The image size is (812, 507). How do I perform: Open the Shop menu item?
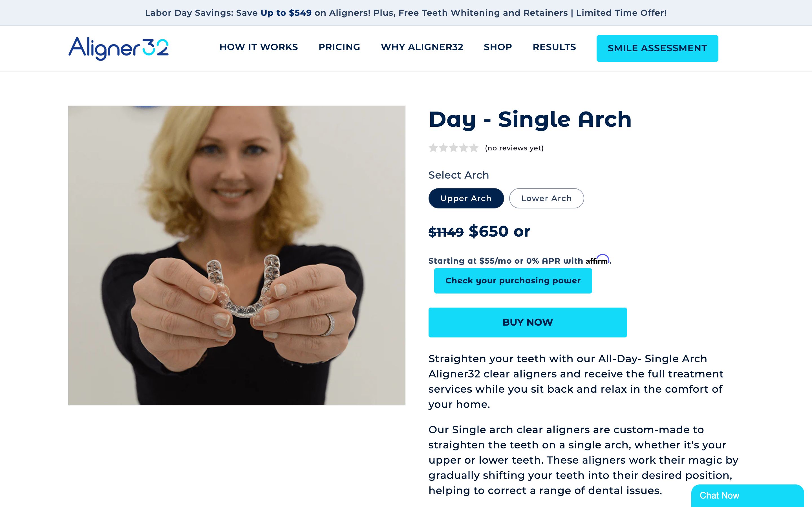click(x=498, y=47)
